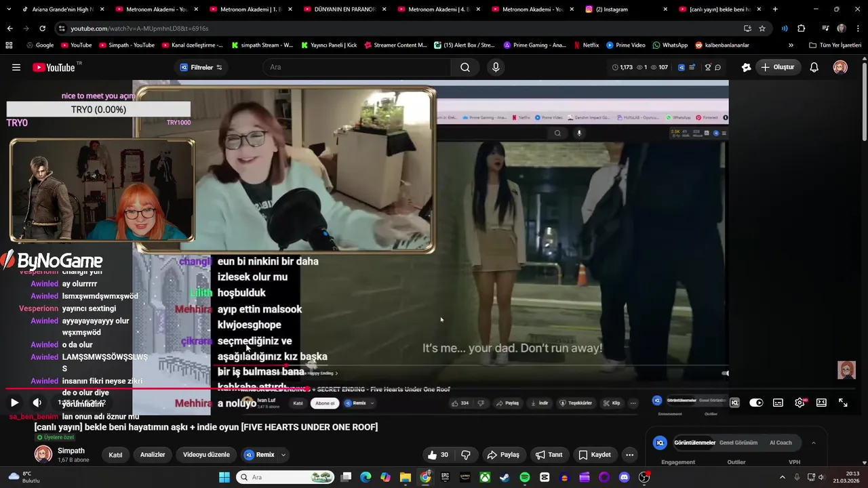
Task: Switch to theater mode view
Action: [821, 403]
